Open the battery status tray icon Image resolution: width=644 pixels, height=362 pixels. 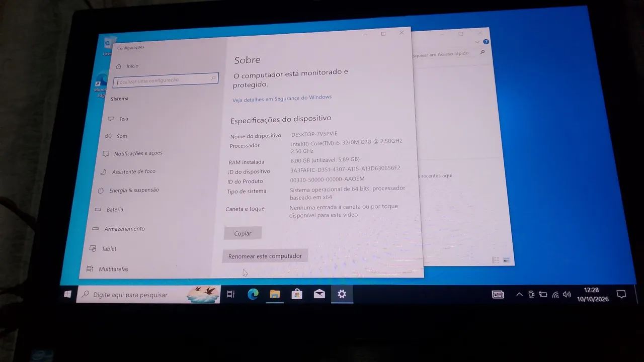[543, 295]
